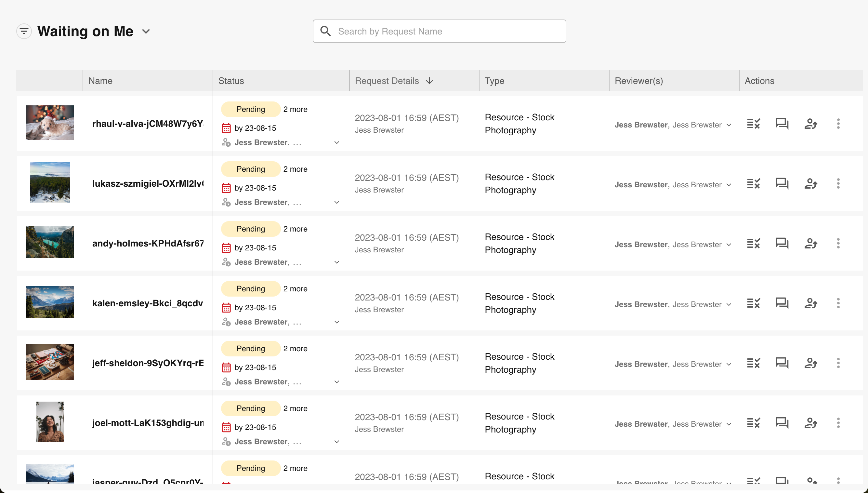This screenshot has height=493, width=868.
Task: Click the reassign reviewer icon for rhaul-v-alva row
Action: (810, 124)
